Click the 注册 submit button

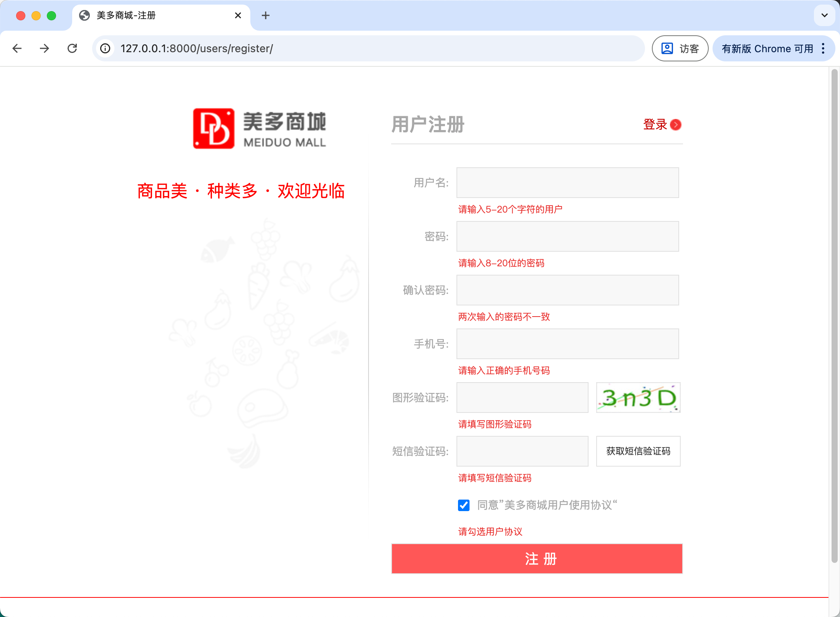(537, 559)
